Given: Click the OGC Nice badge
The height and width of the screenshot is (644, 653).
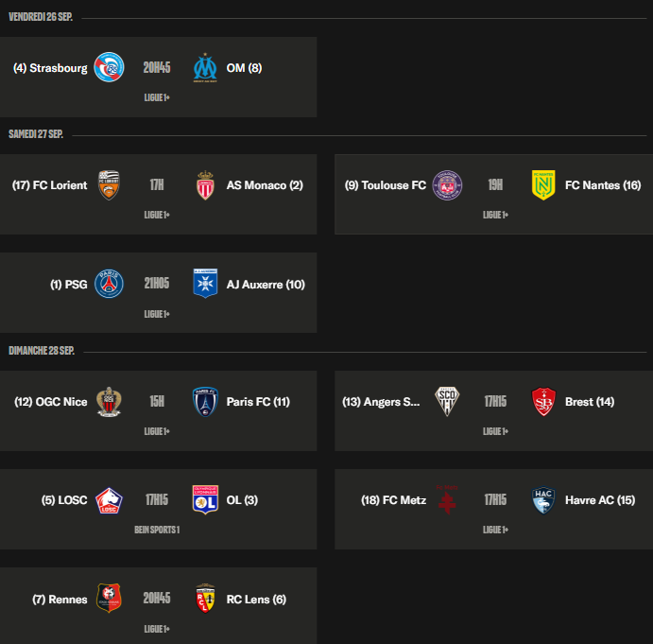Looking at the screenshot, I should click(110, 402).
